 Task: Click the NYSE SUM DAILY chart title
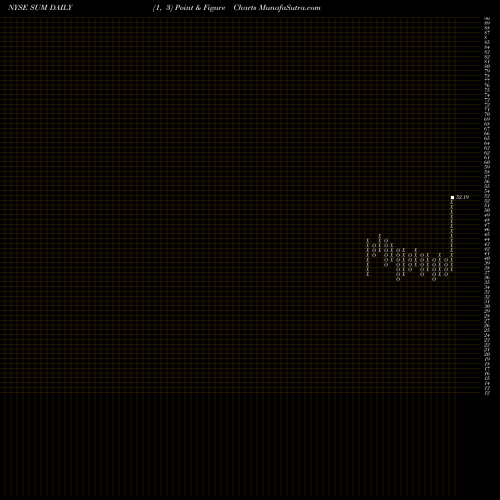(40, 8)
